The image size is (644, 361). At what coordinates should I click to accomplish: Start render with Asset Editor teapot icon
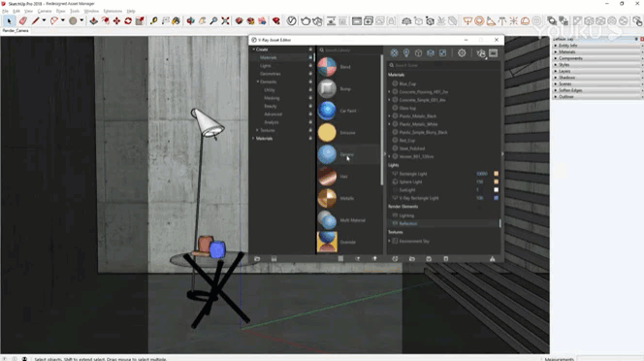click(x=481, y=53)
